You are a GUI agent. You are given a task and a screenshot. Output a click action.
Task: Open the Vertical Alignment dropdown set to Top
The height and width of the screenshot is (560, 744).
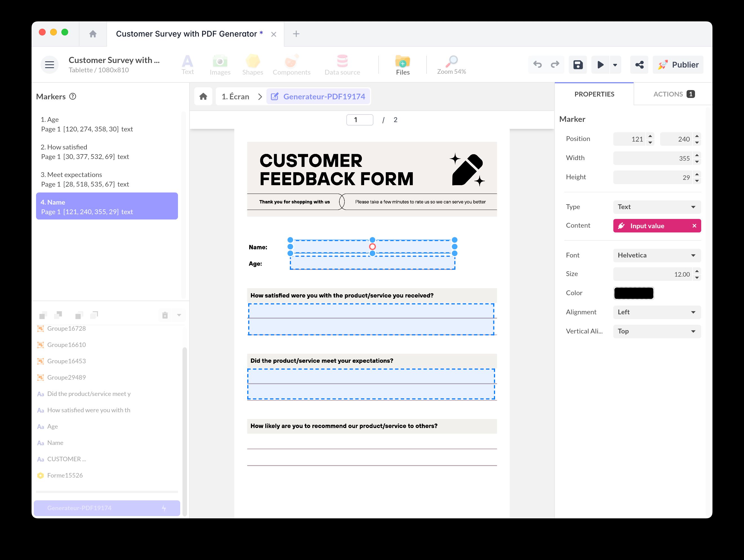656,331
